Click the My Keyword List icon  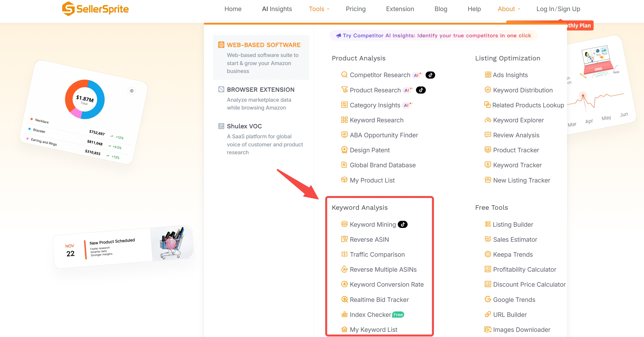coord(344,329)
